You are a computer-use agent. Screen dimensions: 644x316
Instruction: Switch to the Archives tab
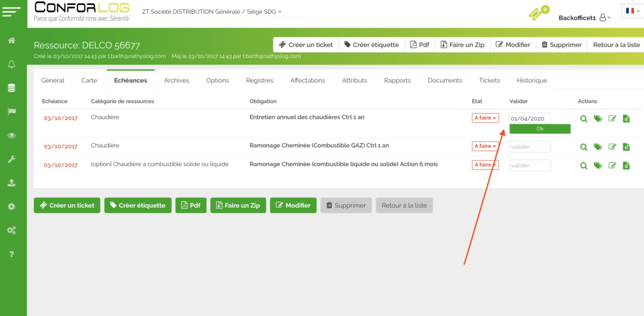[x=176, y=80]
